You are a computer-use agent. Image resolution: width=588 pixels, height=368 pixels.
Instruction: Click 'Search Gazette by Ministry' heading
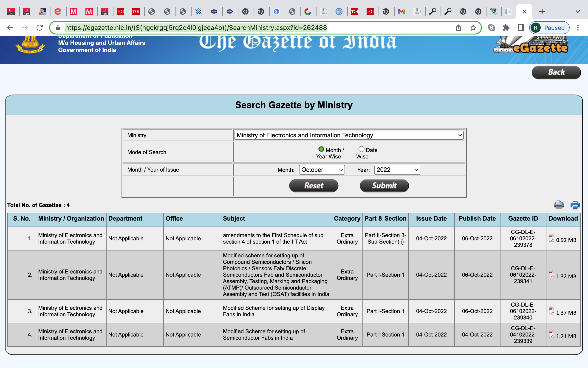point(294,105)
